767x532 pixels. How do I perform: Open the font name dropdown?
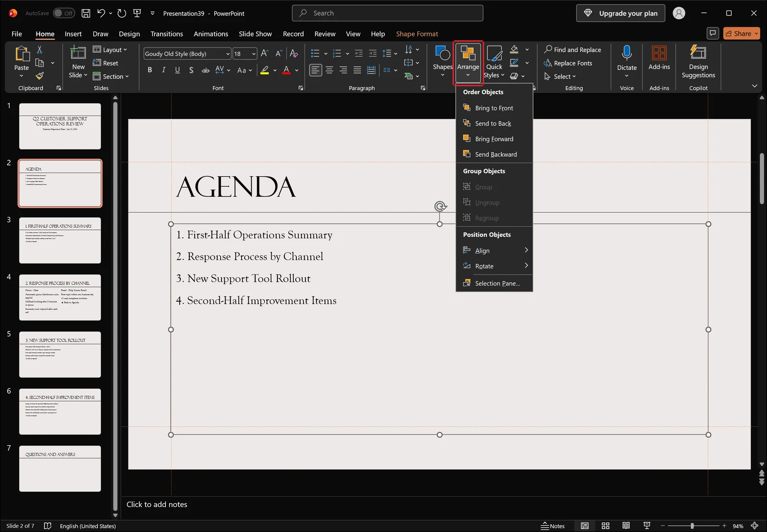tap(228, 54)
